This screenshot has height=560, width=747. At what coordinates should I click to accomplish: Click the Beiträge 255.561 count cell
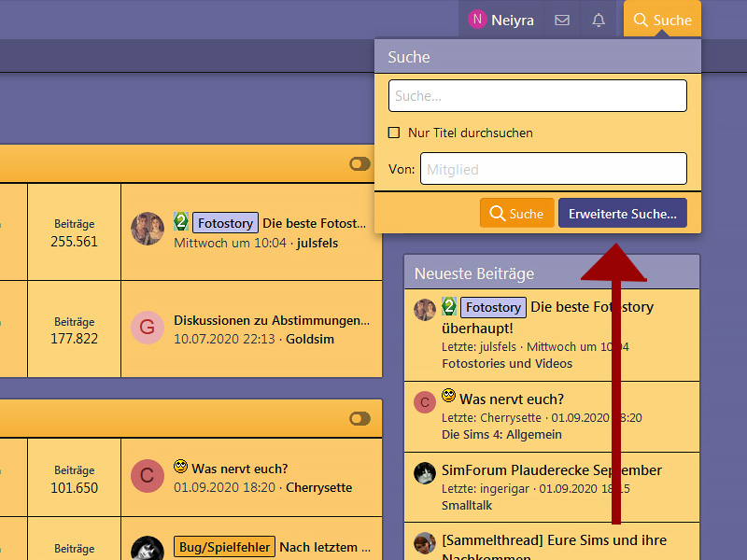(75, 231)
